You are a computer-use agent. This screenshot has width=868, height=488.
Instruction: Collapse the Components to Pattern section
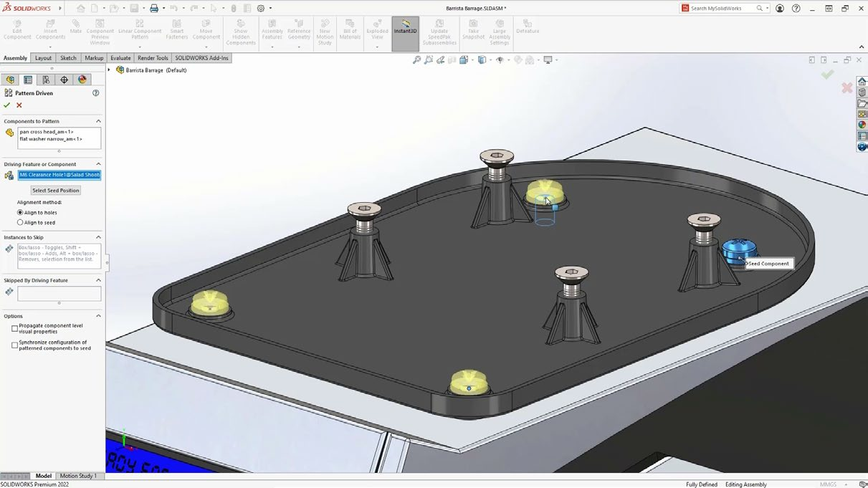click(x=98, y=121)
